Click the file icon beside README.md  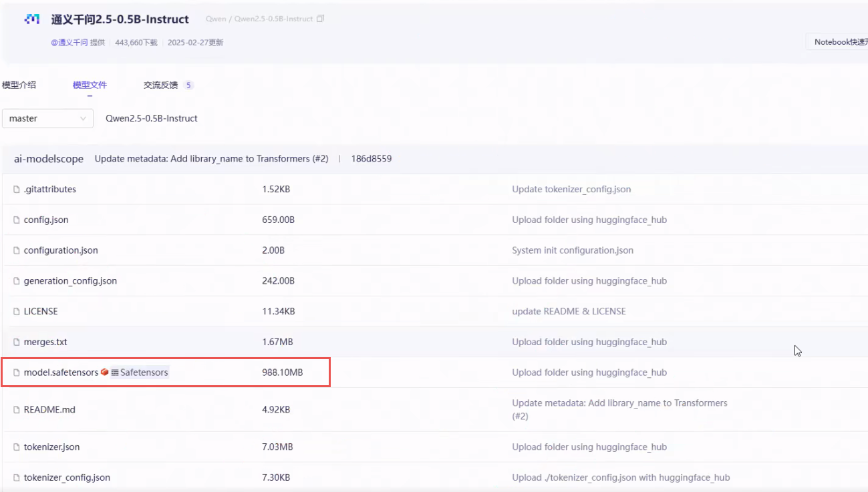pyautogui.click(x=17, y=410)
